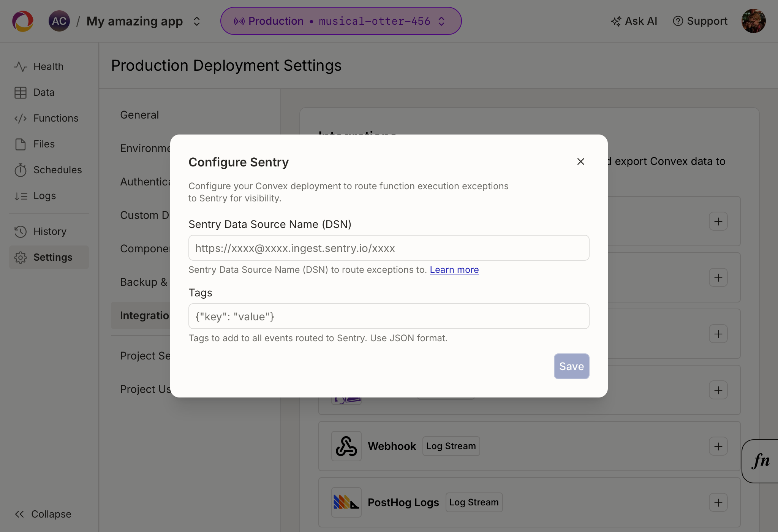The image size is (778, 532).
Task: Select the Backup settings item
Action: pos(144,282)
